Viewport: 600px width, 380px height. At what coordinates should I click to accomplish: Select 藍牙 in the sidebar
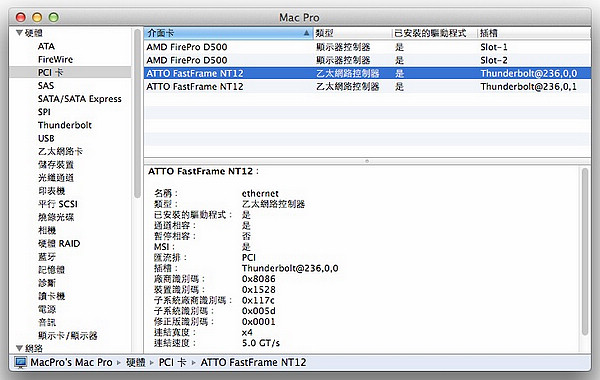click(x=47, y=256)
